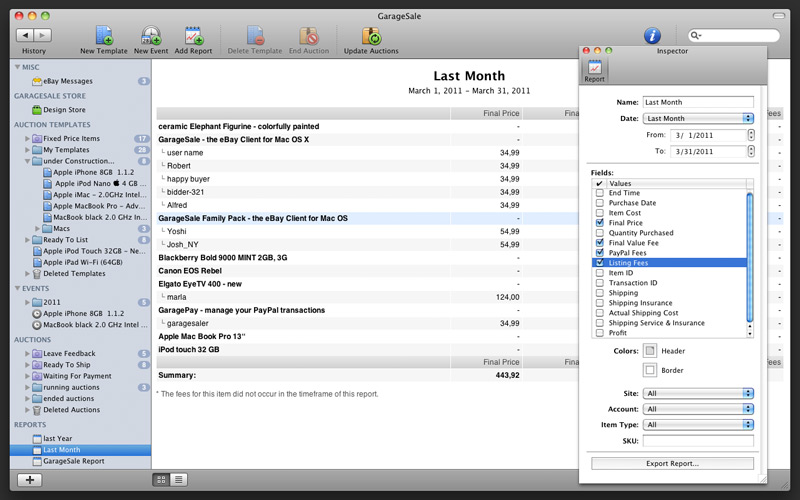The image size is (800, 500).
Task: Click the plus add button at bottom left
Action: [x=30, y=480]
